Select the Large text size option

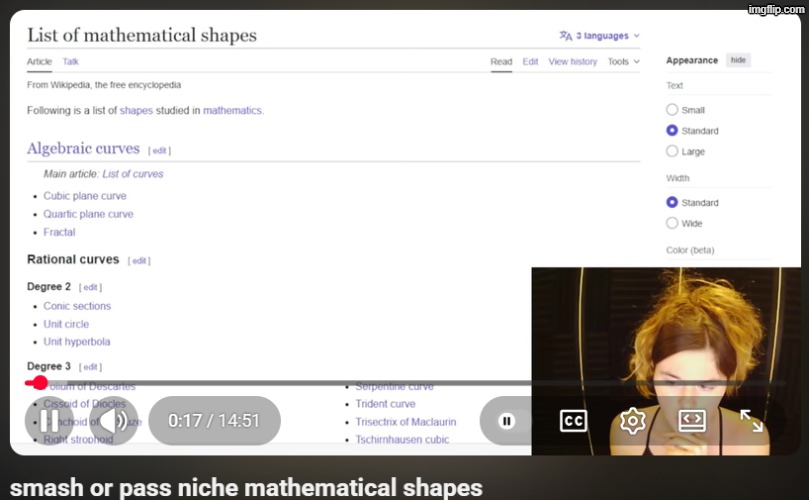[672, 152]
